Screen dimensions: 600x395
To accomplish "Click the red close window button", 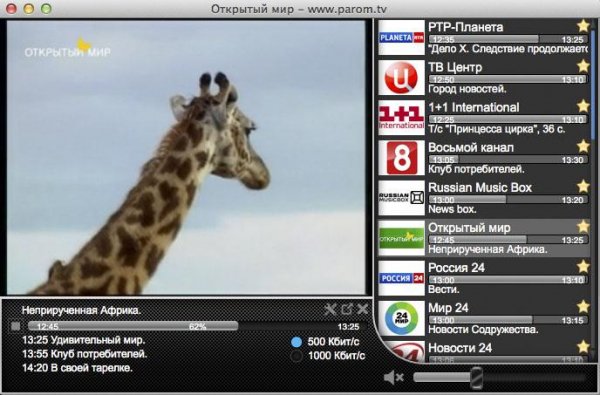I will coord(11,8).
